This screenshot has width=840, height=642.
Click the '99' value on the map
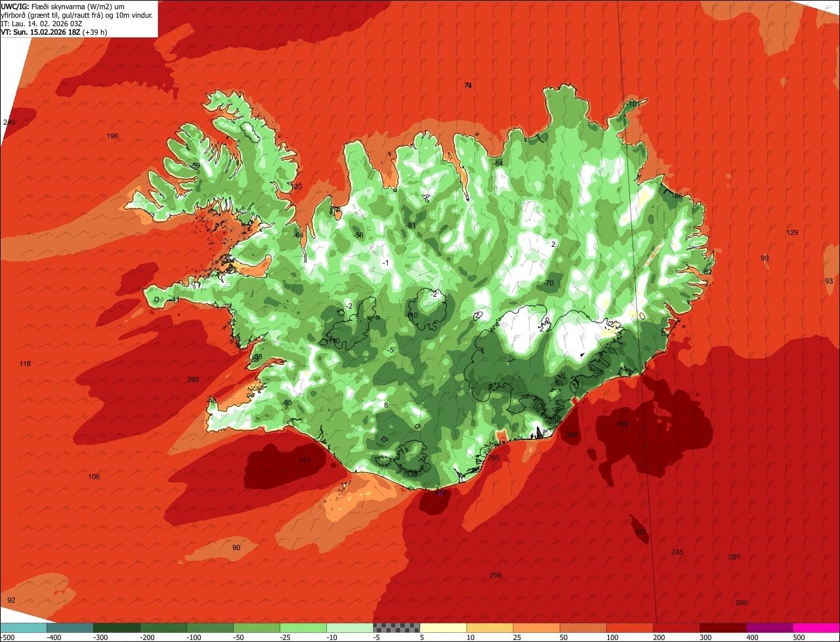point(765,258)
